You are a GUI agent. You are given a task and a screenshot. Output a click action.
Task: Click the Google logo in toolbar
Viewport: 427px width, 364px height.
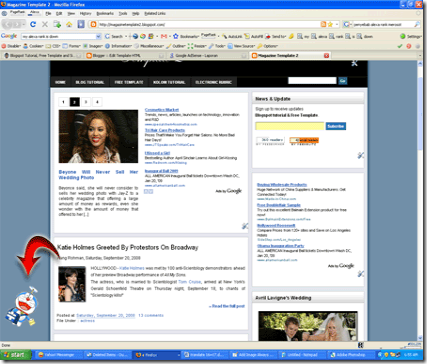[9, 36]
